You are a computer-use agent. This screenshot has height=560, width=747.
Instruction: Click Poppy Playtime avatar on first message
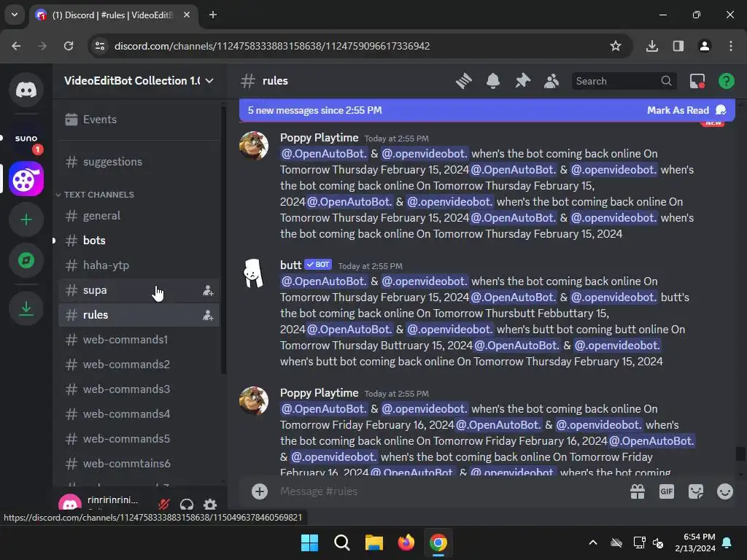[x=254, y=146]
